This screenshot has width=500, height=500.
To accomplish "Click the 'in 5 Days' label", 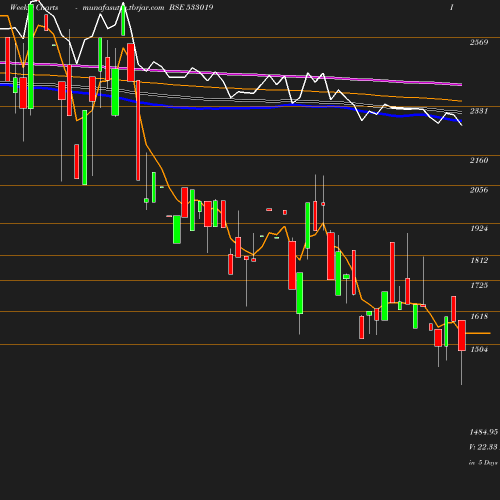I will [483, 463].
